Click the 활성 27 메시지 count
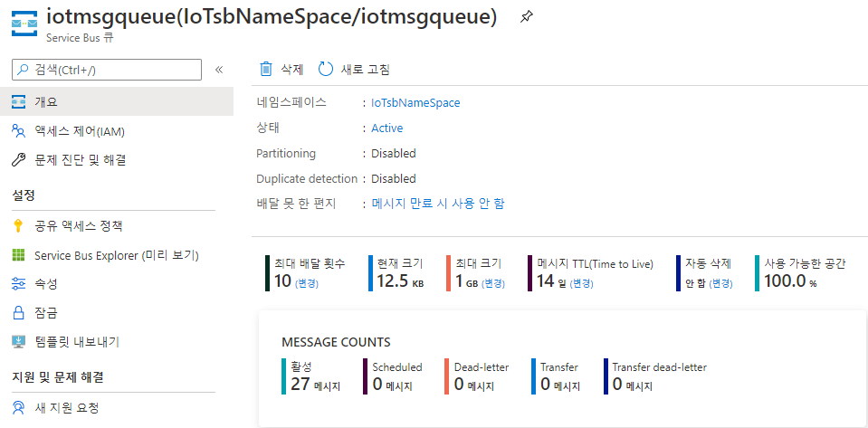Screen dimensions: 868x428 (316, 385)
